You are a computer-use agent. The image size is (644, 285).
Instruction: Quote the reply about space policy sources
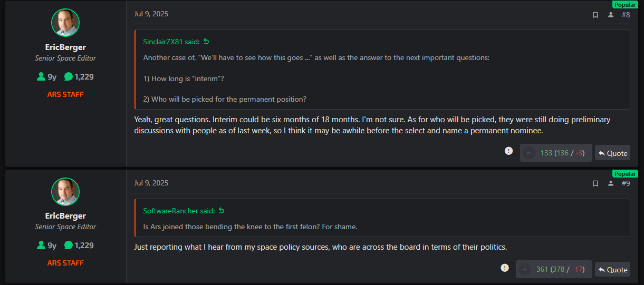[x=612, y=270]
